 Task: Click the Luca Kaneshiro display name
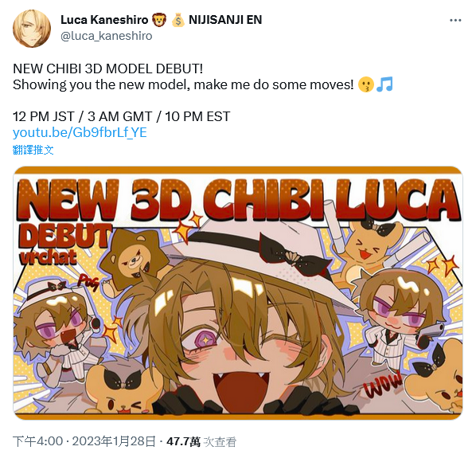click(x=104, y=20)
